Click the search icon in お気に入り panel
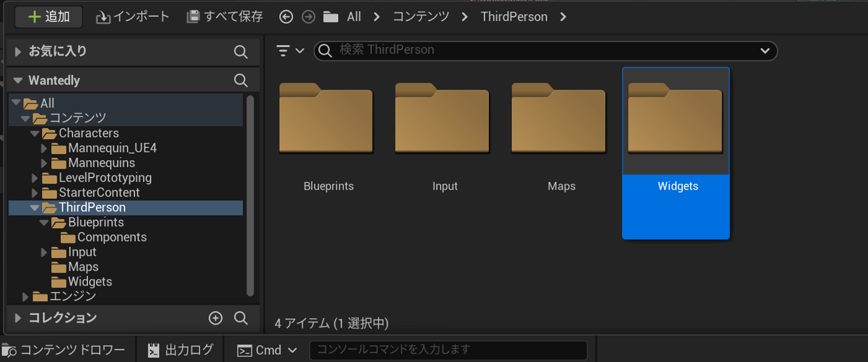This screenshot has width=868, height=362. coord(241,52)
